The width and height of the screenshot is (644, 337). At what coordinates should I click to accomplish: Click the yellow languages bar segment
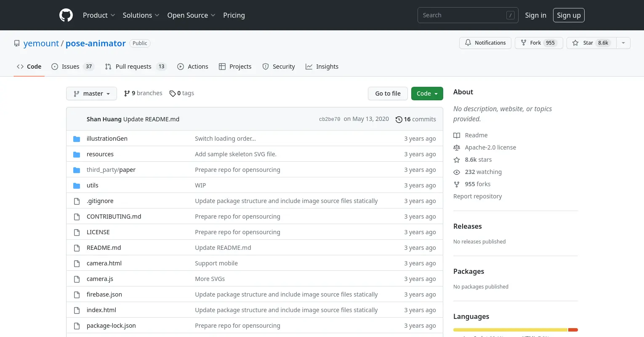tap(510, 330)
